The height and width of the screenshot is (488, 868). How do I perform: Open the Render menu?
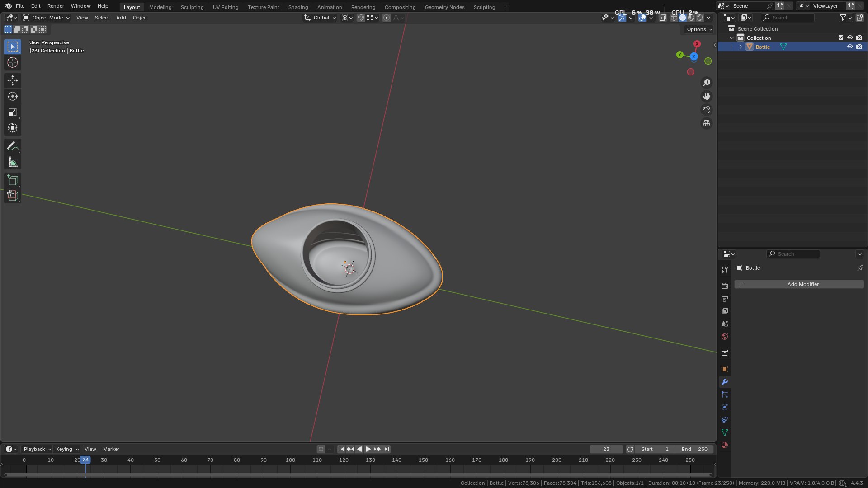click(x=56, y=6)
